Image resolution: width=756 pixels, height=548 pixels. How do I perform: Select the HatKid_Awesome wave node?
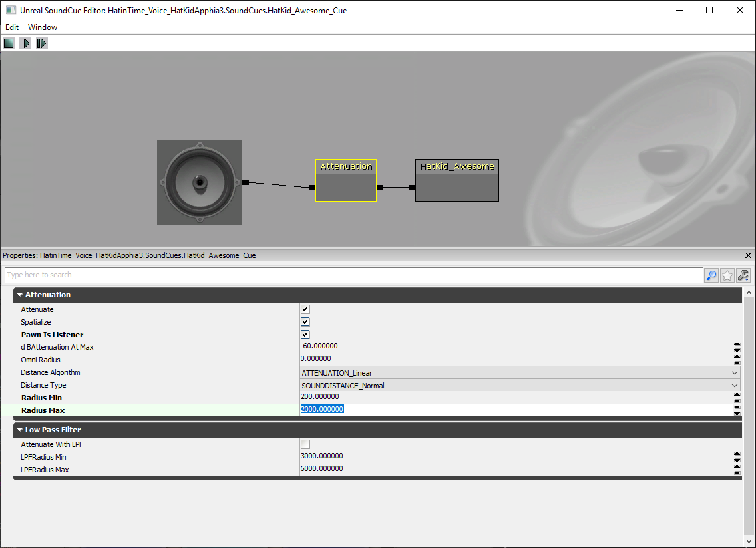pos(457,180)
